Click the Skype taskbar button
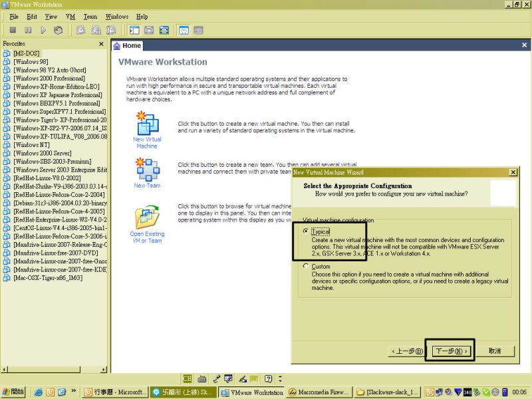Screen dimensions: 532x399 (184, 392)
